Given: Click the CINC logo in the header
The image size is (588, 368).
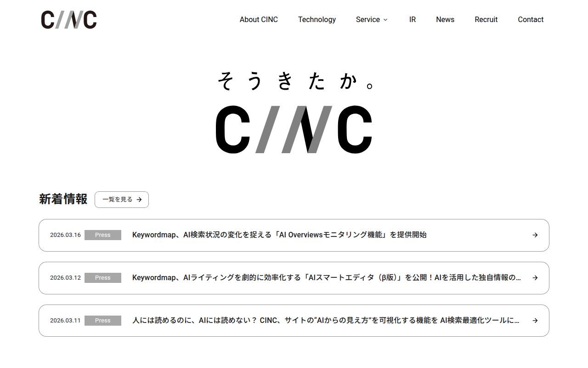Looking at the screenshot, I should (x=69, y=19).
